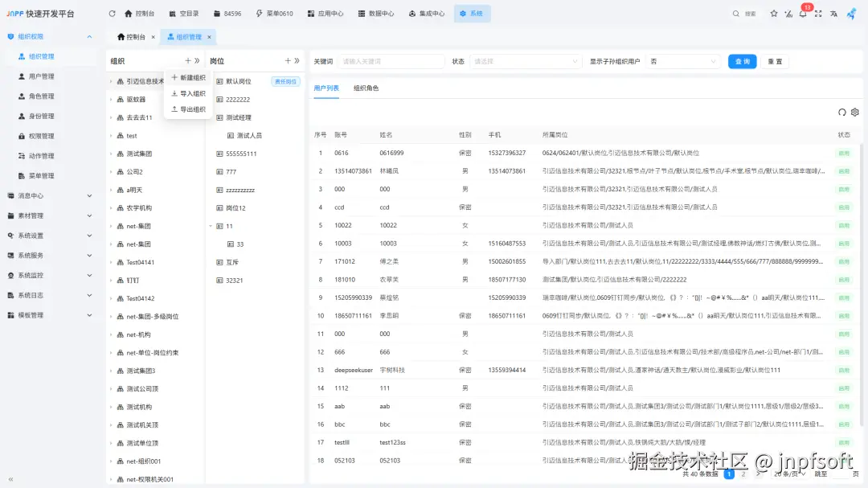Click the refresh icon next to the gear
868x488 pixels.
pos(841,113)
